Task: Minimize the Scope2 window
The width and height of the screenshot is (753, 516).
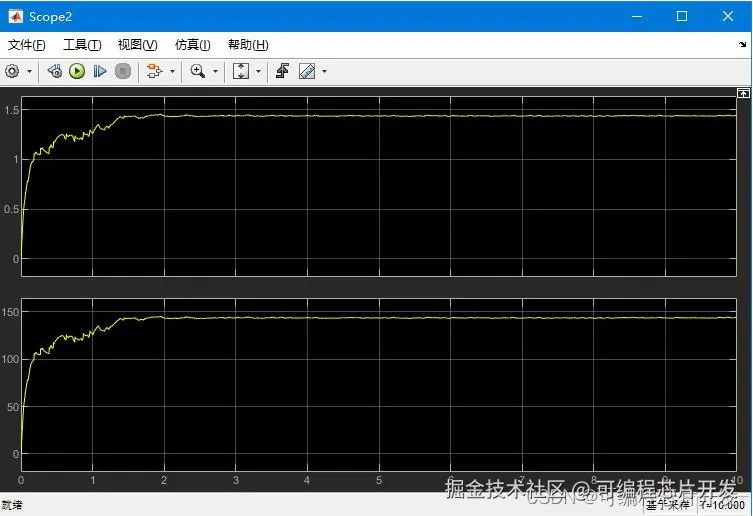Action: (637, 16)
